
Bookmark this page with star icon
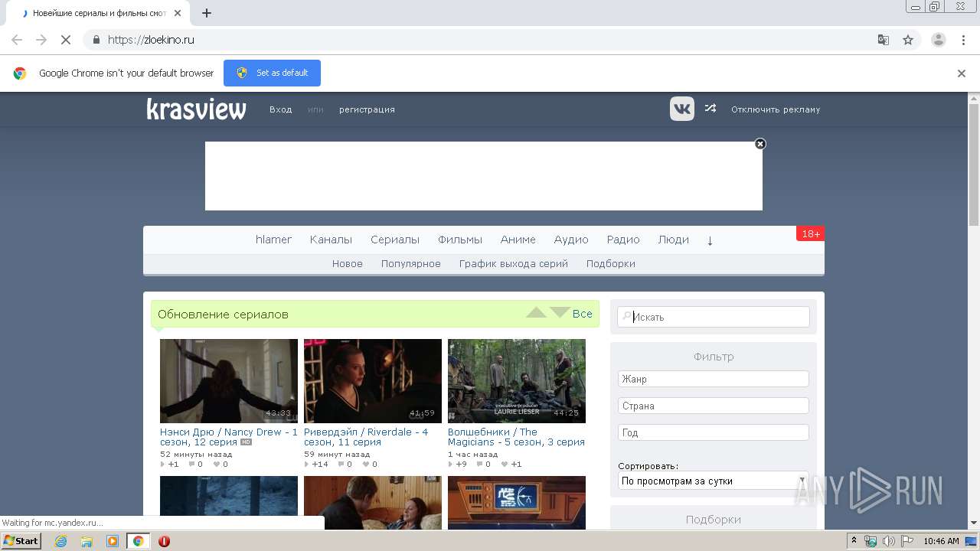908,40
